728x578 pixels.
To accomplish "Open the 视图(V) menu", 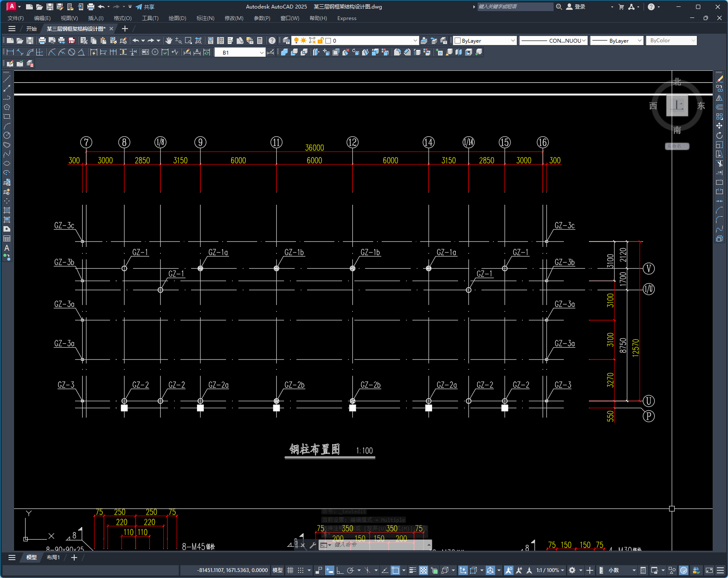I will pyautogui.click(x=69, y=18).
